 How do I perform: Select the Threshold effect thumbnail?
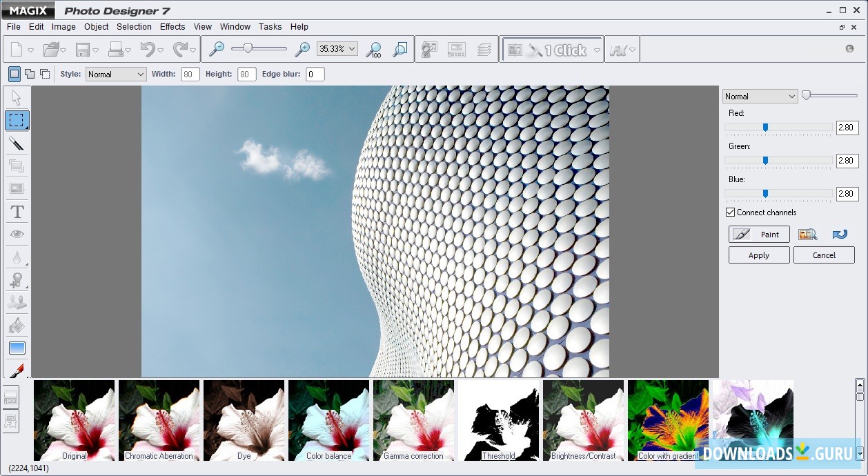tap(498, 420)
